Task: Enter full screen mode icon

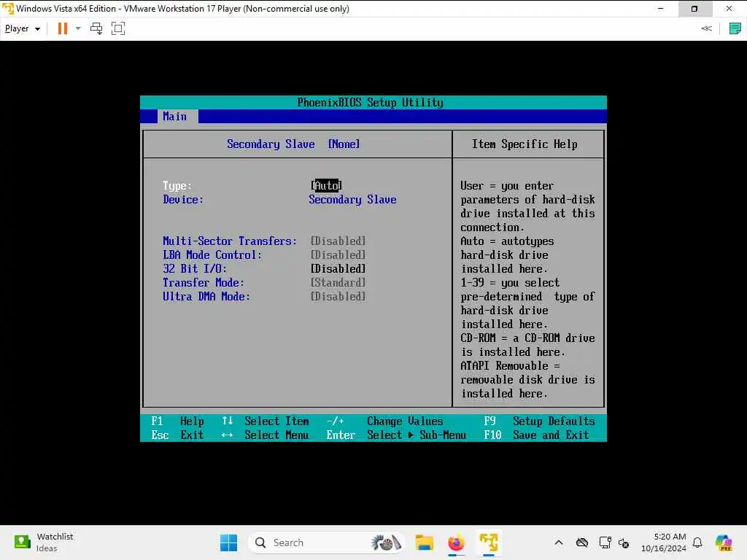Action: pos(117,28)
